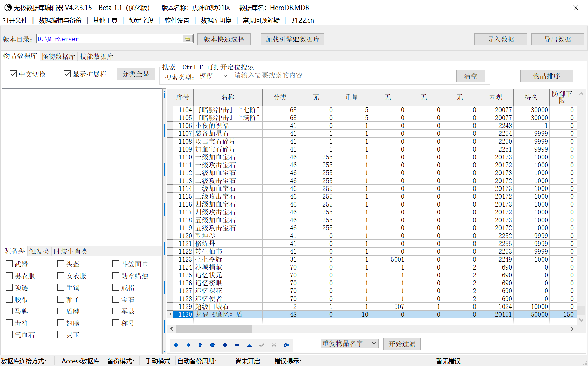588x366 pixels.
Task: Open 锁定字段 menu
Action: coord(141,21)
